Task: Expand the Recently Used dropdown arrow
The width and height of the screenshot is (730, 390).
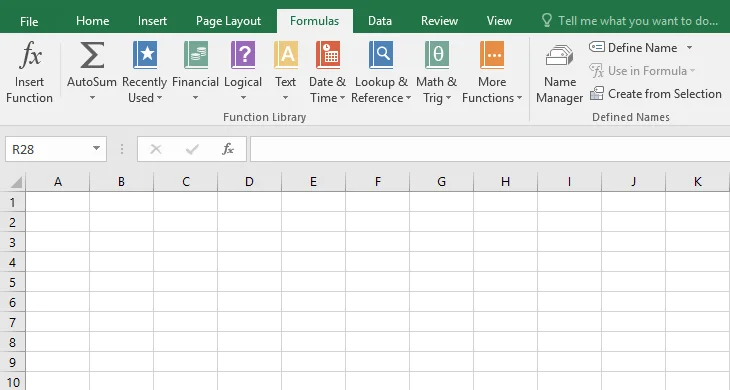Action: tap(159, 98)
